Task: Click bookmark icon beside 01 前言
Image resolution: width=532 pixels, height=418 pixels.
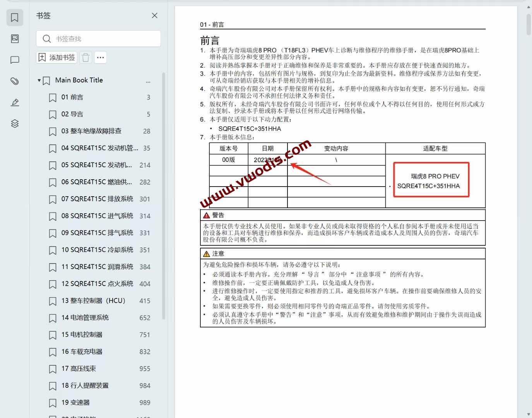Action: point(53,98)
